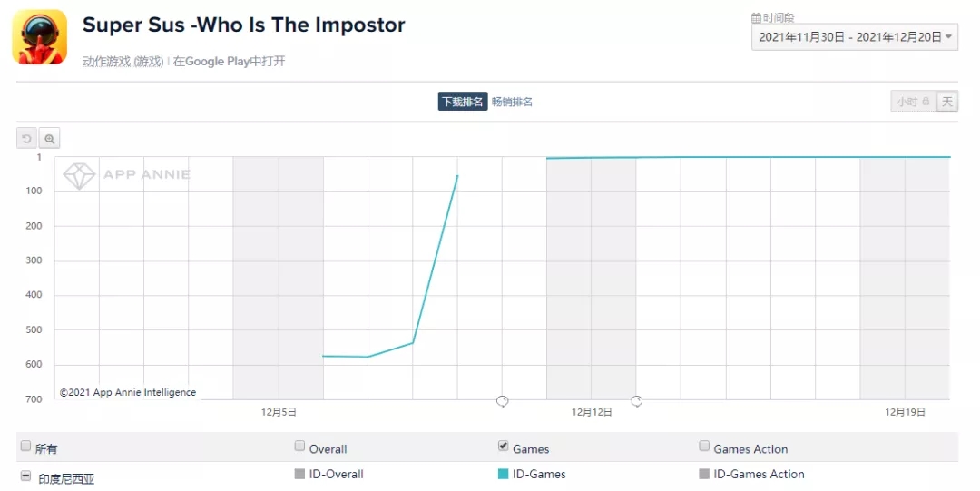Select the 天 granularity button
Image resolution: width=980 pixels, height=491 pixels.
click(x=947, y=102)
